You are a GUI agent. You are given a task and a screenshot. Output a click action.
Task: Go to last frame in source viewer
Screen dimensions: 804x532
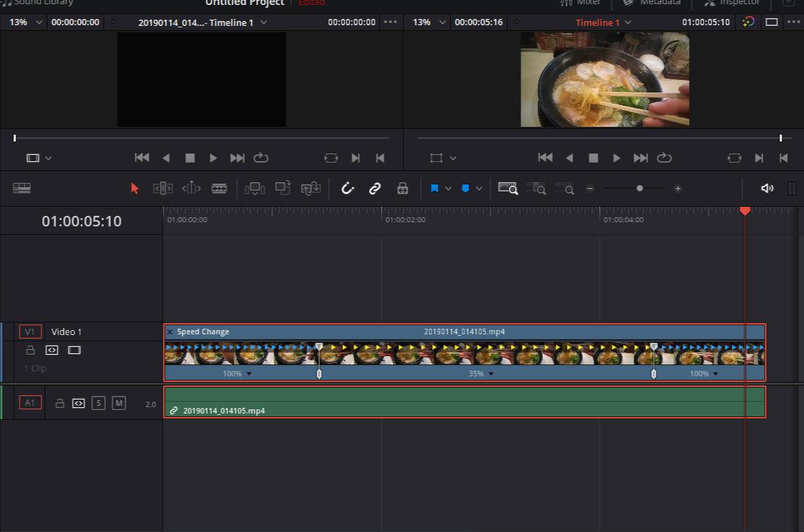[237, 158]
